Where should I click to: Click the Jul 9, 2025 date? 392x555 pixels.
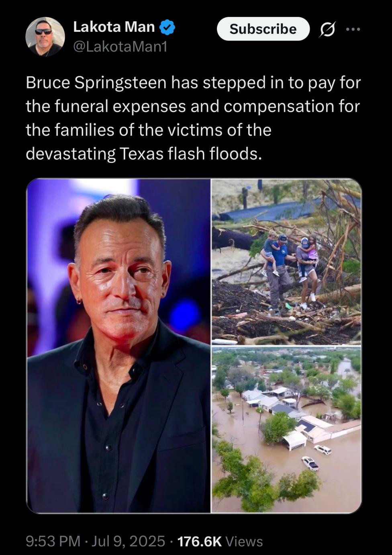point(128,541)
